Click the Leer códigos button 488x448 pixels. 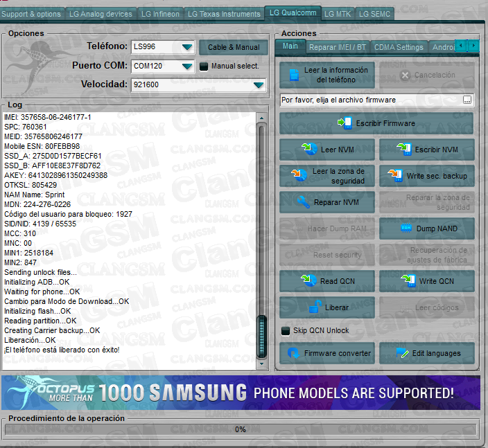pos(427,307)
